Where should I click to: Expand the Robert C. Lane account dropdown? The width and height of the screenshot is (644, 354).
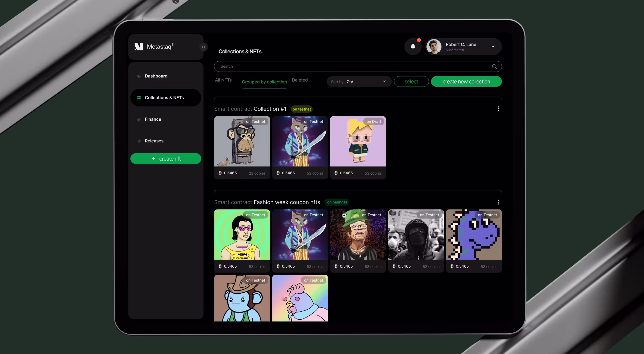pos(493,46)
